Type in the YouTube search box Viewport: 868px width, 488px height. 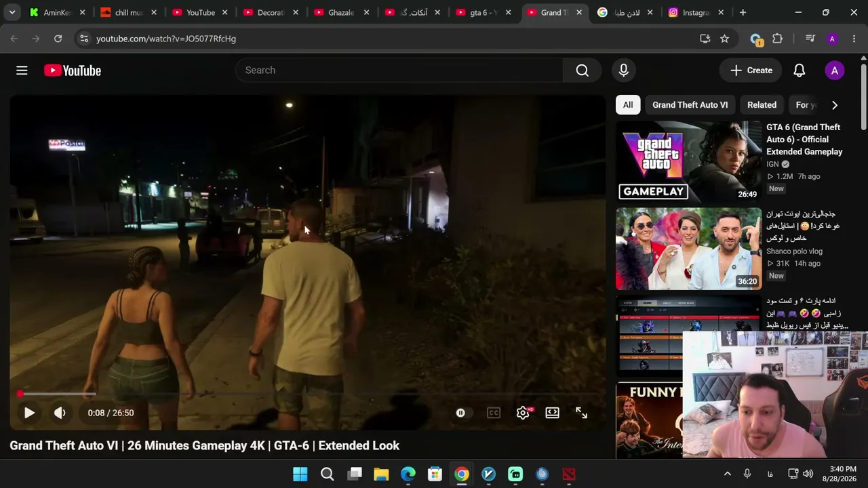[x=399, y=70]
